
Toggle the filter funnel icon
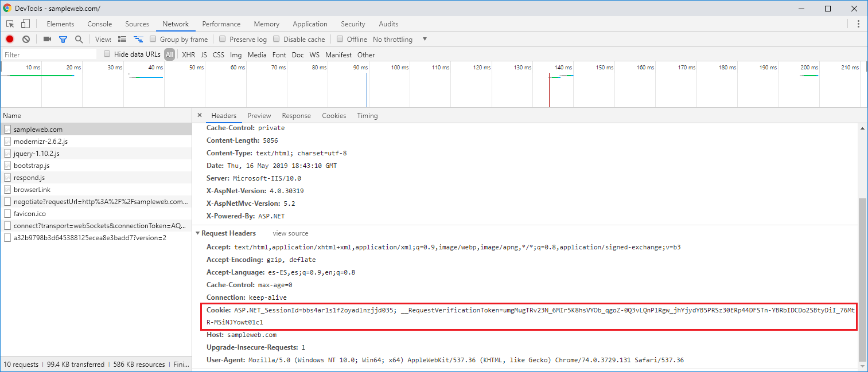pyautogui.click(x=63, y=40)
